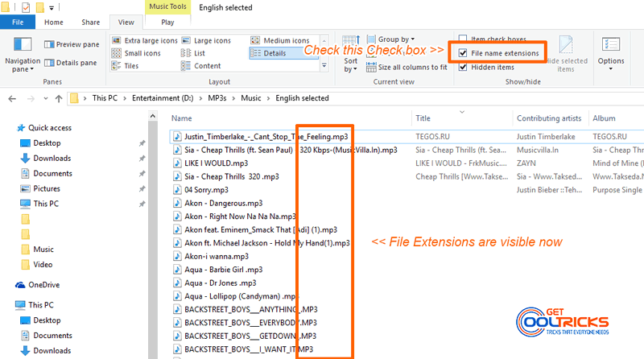644x359 pixels.
Task: Click the Properties checkmark icon in title bar
Action: point(26,7)
